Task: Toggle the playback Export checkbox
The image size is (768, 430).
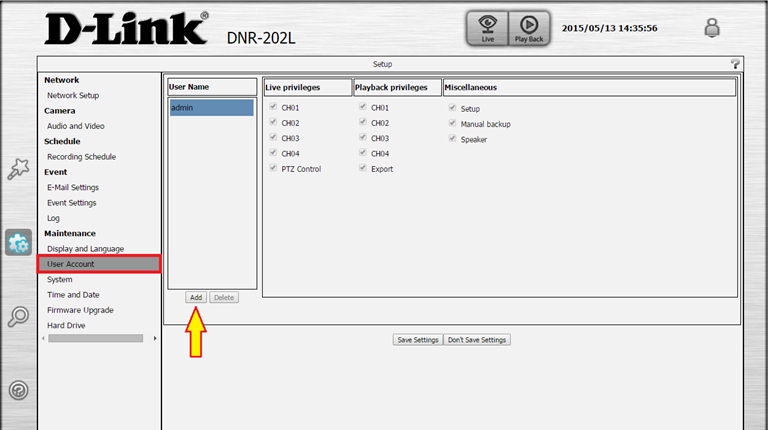Action: coord(362,169)
